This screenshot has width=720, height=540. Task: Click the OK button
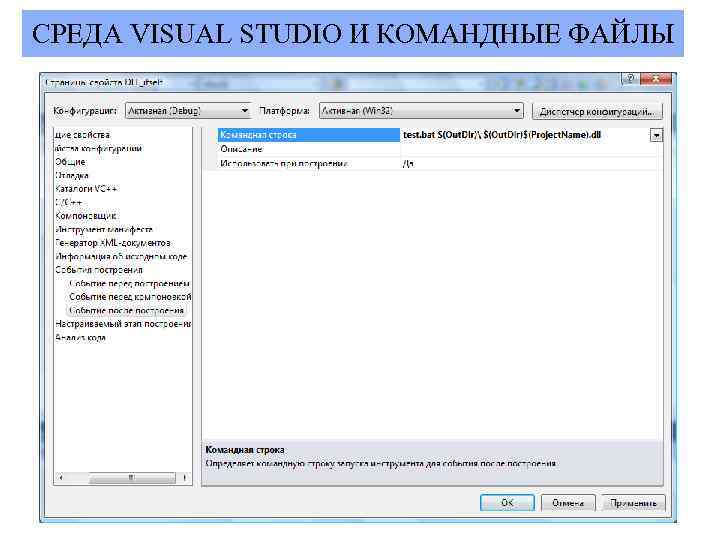pyautogui.click(x=507, y=503)
